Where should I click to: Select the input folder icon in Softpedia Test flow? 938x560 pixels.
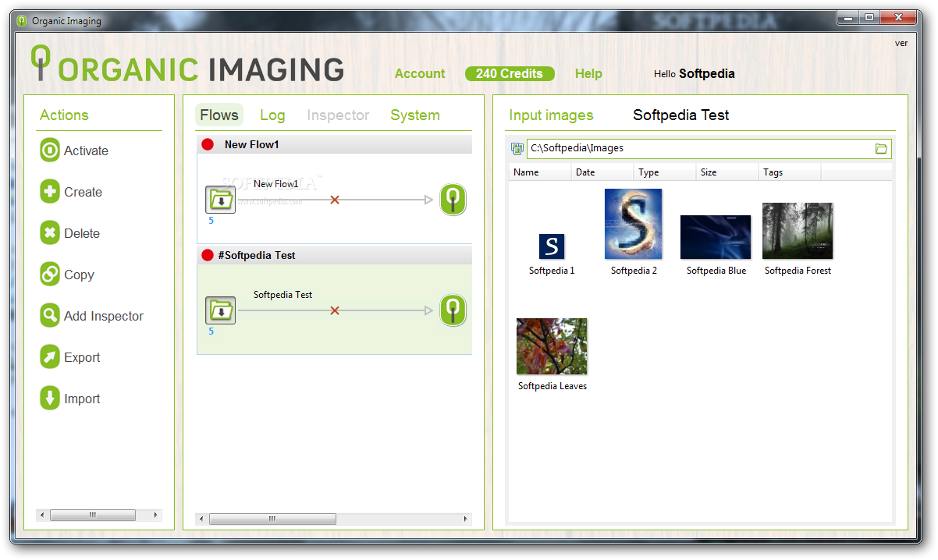221,311
